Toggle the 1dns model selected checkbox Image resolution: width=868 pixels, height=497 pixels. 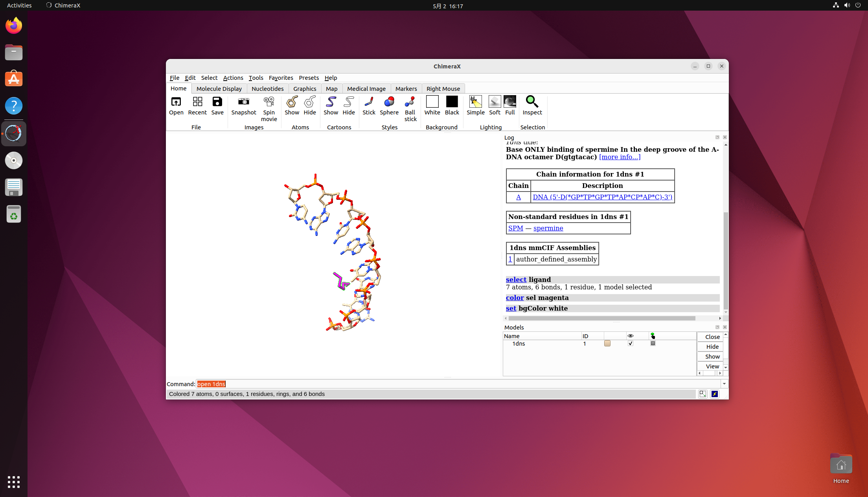click(x=653, y=344)
